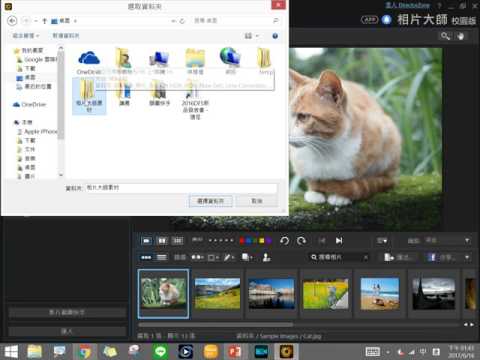The height and width of the screenshot is (360, 480).
Task: Refresh the folder dialog location
Action: [182, 21]
